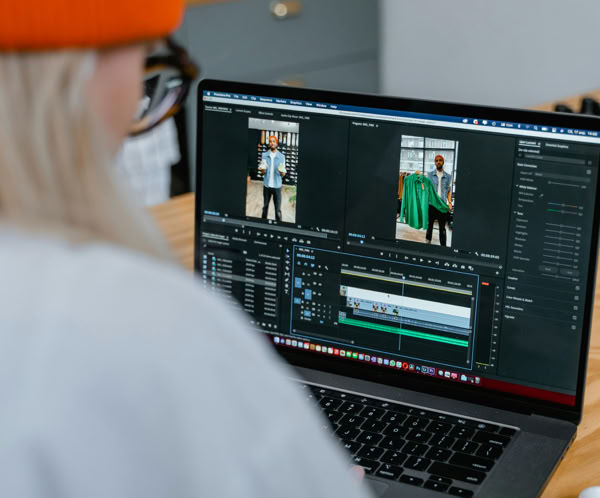This screenshot has height=498, width=600.
Task: Toggle the Curves section checkbox
Action: tap(577, 297)
